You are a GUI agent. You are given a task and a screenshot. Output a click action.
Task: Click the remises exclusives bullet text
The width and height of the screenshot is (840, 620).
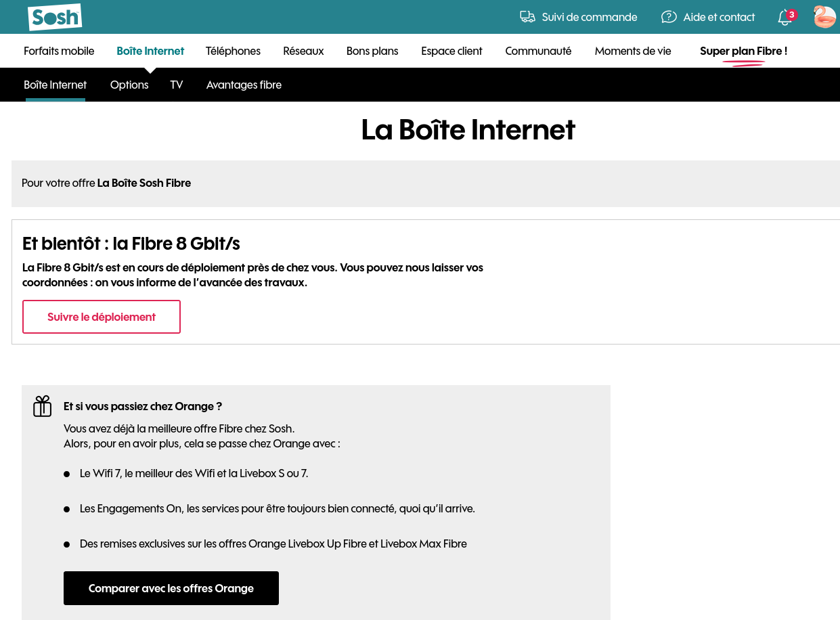273,544
